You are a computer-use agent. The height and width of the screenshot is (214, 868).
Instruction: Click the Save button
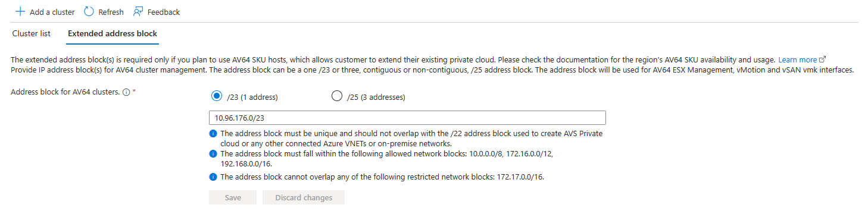point(233,197)
